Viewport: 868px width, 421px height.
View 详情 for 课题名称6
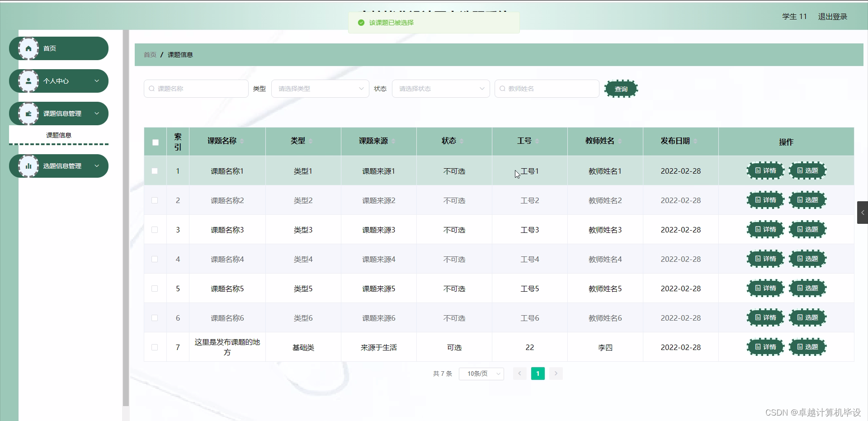point(765,317)
